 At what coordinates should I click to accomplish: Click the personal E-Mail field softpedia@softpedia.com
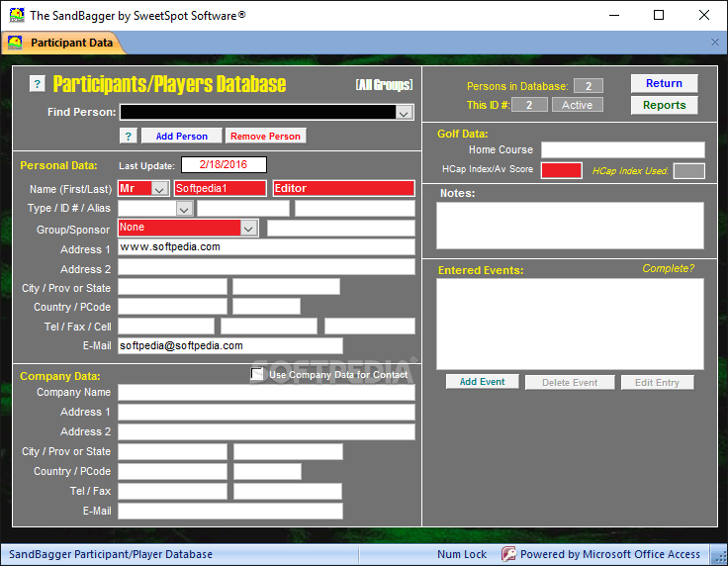pos(230,346)
